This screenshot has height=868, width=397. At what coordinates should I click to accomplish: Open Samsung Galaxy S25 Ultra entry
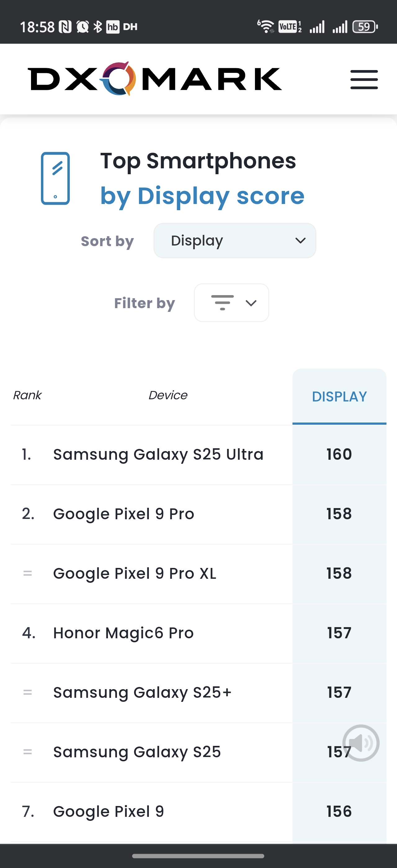[x=158, y=454]
